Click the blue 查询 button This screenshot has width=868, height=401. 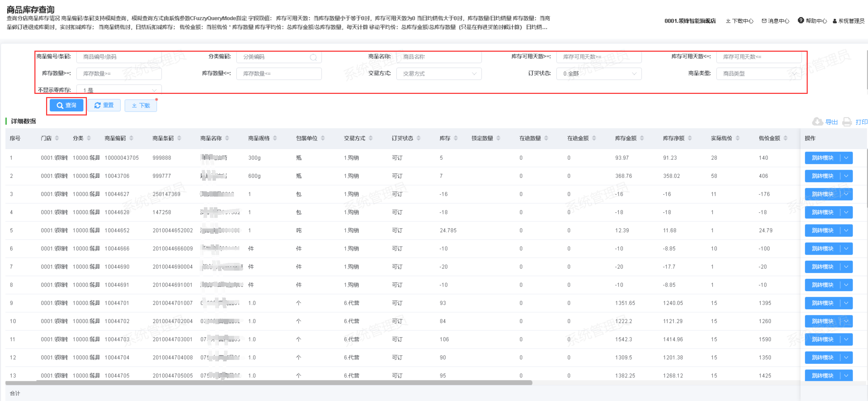click(x=66, y=105)
